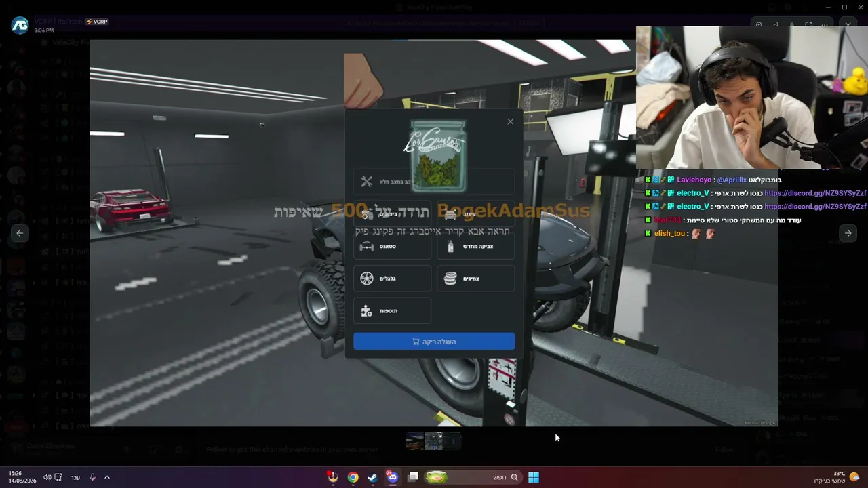Open the second electro_V discord.gg link

tap(815, 207)
